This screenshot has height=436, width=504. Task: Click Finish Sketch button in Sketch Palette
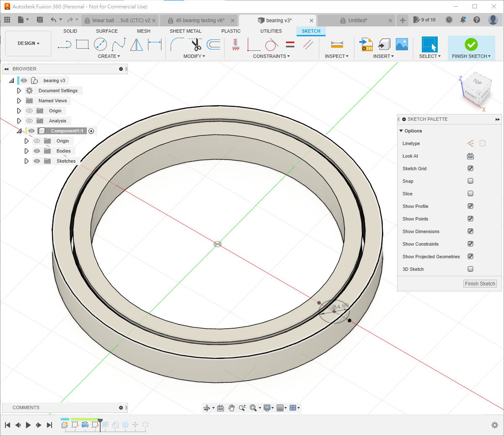(x=480, y=284)
